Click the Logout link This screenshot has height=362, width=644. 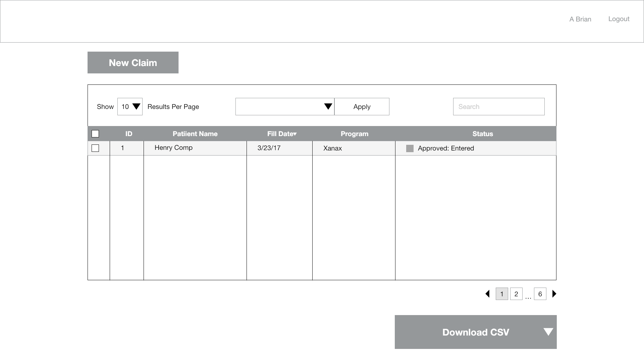coord(619,19)
